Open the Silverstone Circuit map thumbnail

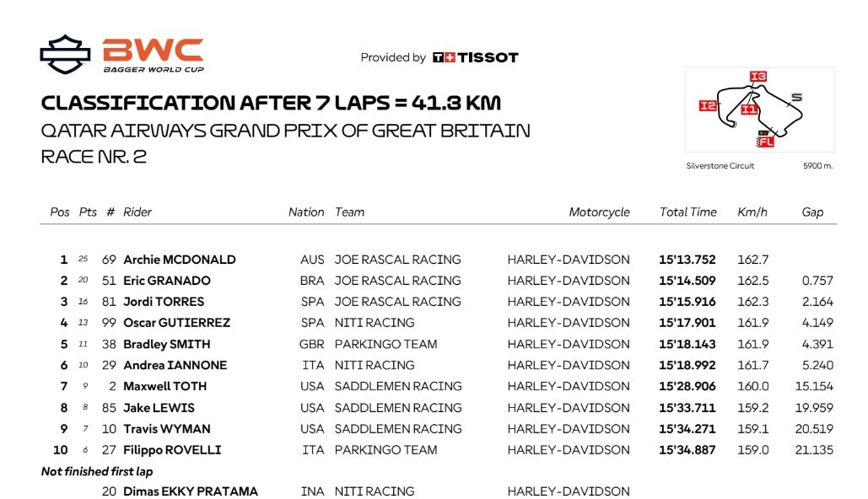pyautogui.click(x=759, y=110)
